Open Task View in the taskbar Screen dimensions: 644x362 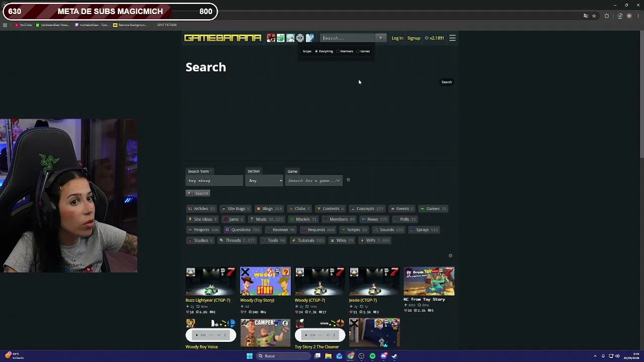[317, 356]
